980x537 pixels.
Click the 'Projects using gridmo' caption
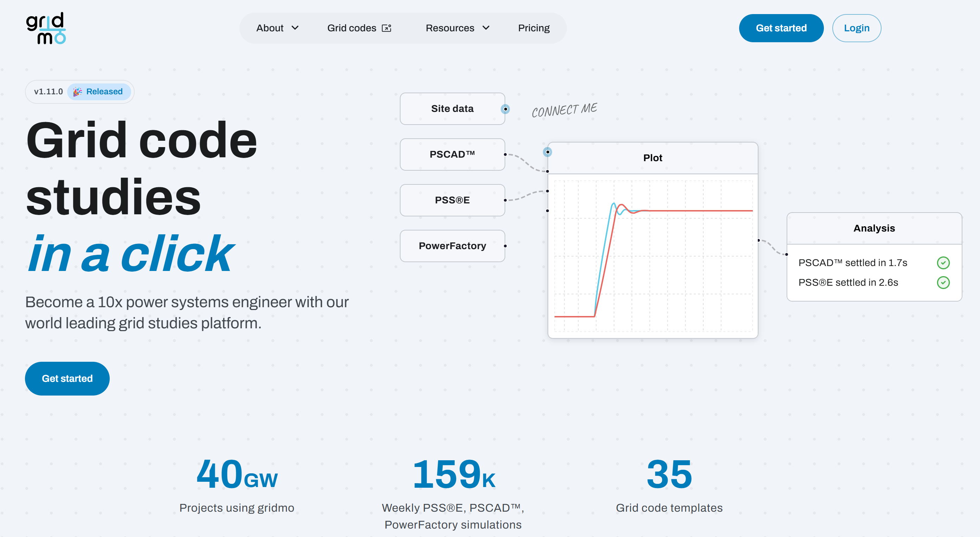pos(237,508)
